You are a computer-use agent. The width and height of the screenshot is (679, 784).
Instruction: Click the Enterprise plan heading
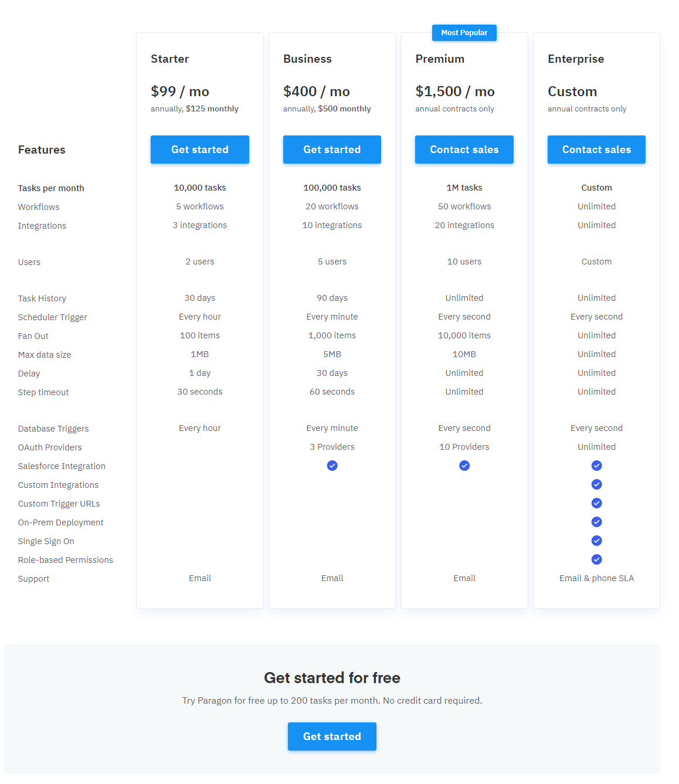point(576,59)
